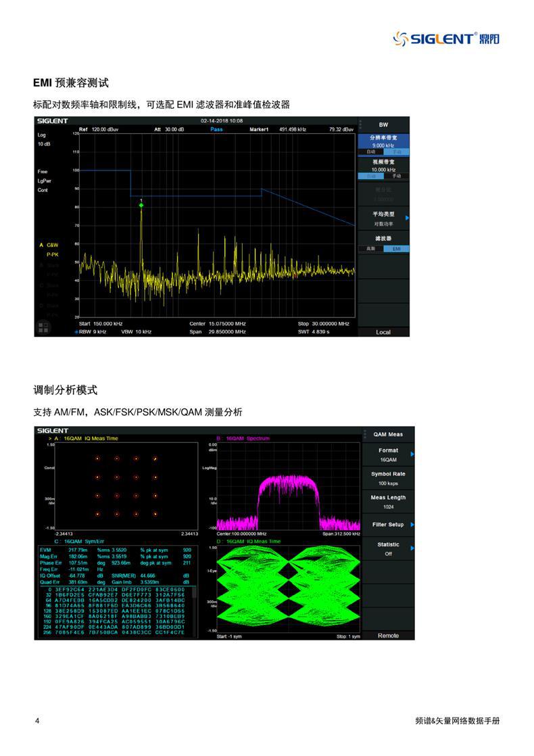Expand the Format 16QAM submenu
The height and width of the screenshot is (756, 534).
[389, 454]
